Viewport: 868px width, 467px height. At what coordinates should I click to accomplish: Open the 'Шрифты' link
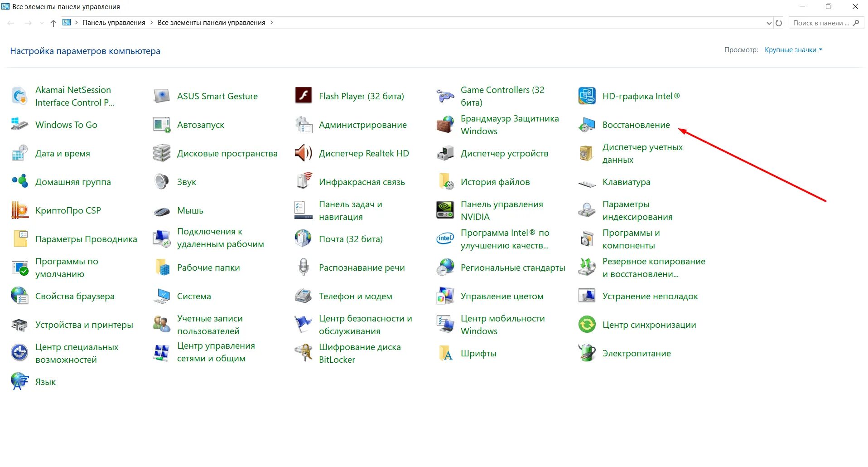tap(478, 353)
